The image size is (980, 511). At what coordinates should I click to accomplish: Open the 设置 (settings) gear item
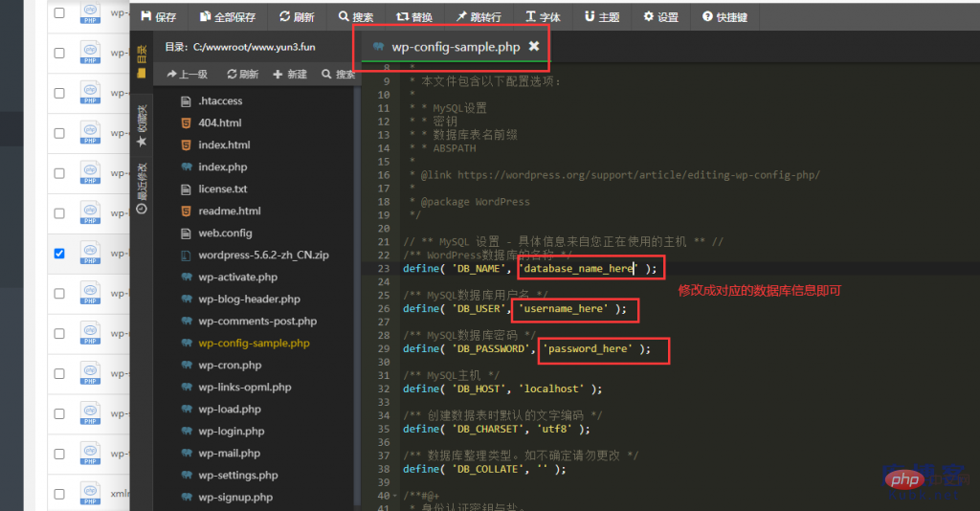click(661, 17)
